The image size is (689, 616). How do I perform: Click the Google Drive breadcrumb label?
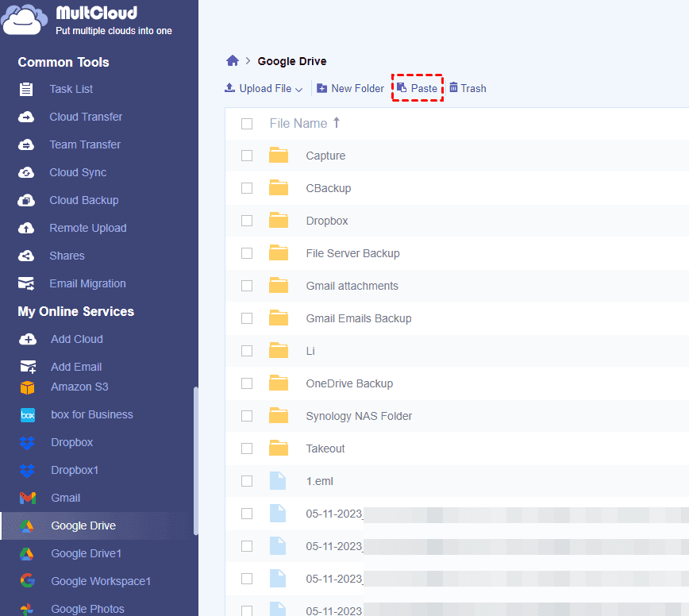click(292, 61)
